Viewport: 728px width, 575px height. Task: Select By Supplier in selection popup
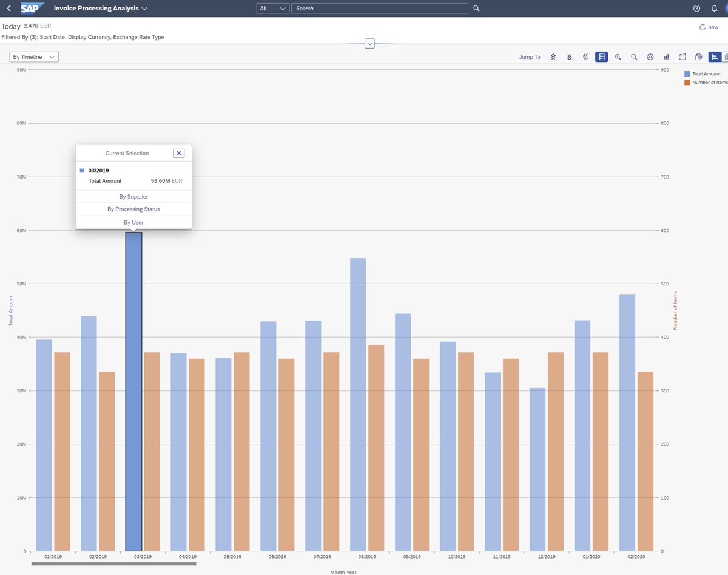[x=133, y=197]
